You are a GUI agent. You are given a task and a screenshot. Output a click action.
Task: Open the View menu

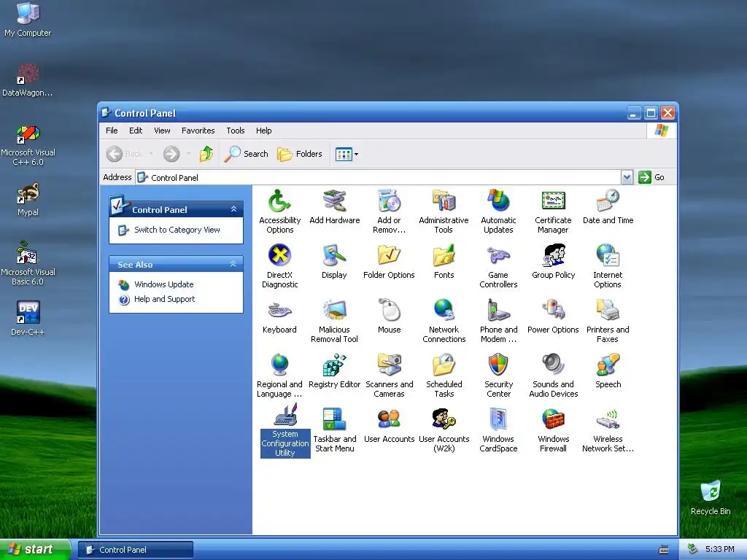[162, 131]
